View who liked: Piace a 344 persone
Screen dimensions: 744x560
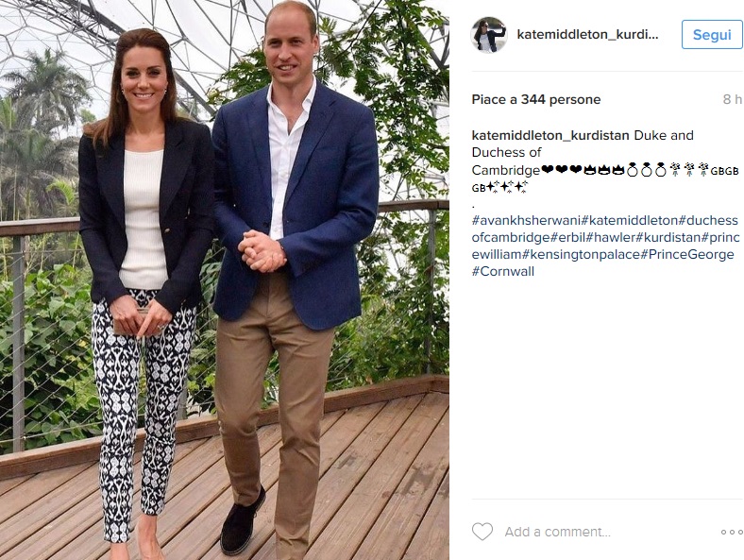click(536, 99)
